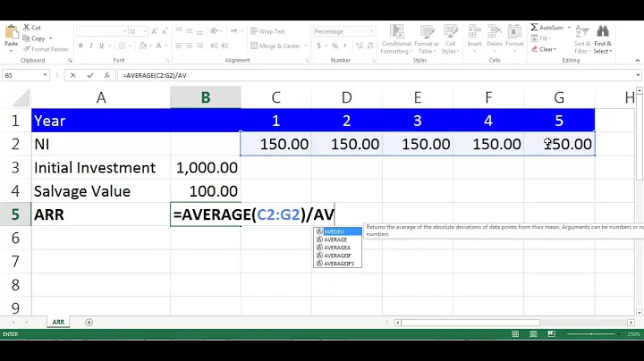Viewport: 644px width, 361px height.
Task: Open the Fill dropdown in Editing group
Action: (541, 38)
